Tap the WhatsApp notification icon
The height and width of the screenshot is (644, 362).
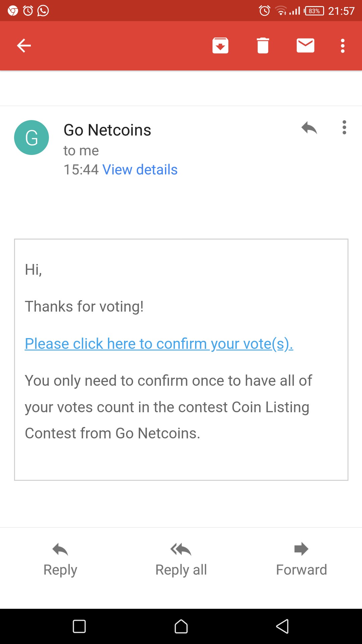(x=43, y=11)
